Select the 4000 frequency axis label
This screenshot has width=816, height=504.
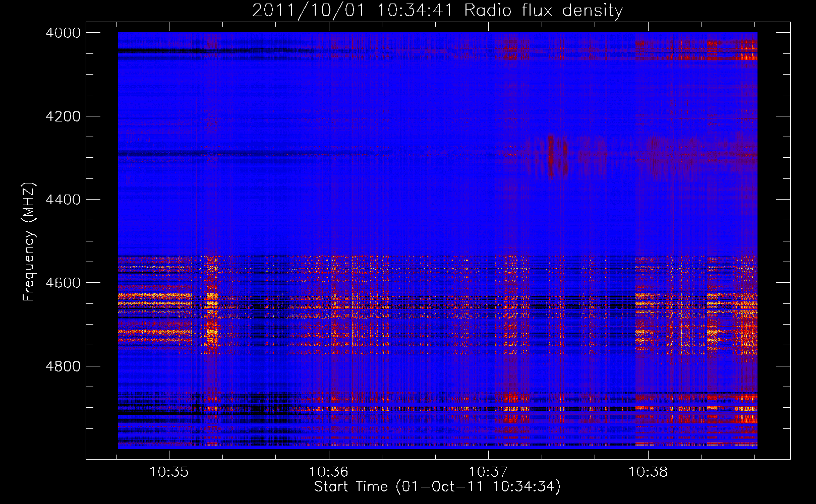click(63, 33)
